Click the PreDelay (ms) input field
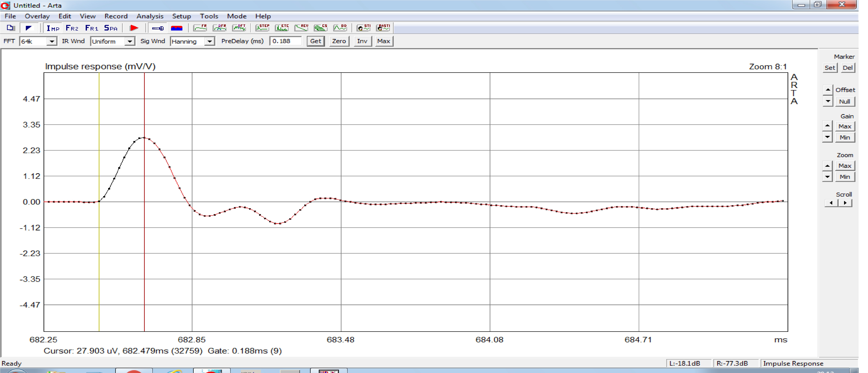The height and width of the screenshot is (373, 868). click(285, 41)
